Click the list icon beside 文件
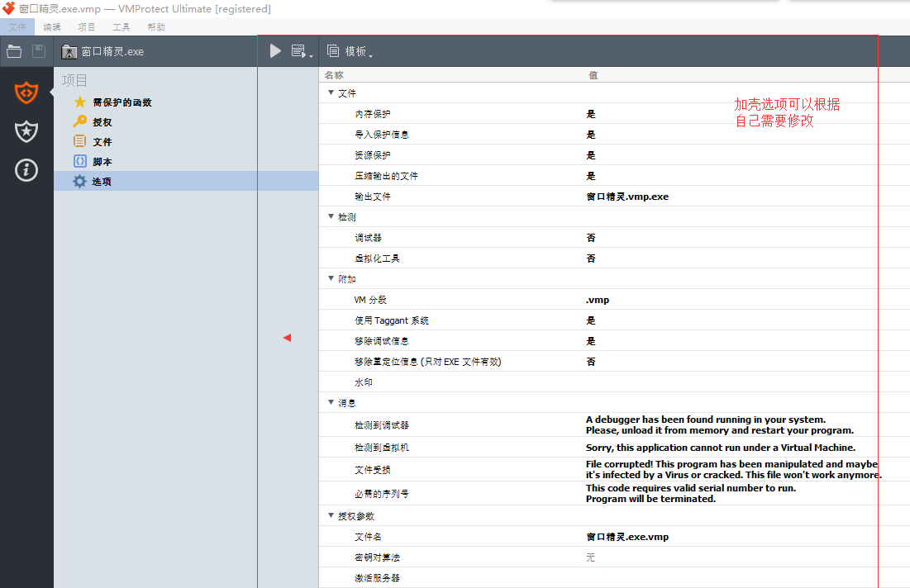This screenshot has height=588, width=910. point(80,141)
